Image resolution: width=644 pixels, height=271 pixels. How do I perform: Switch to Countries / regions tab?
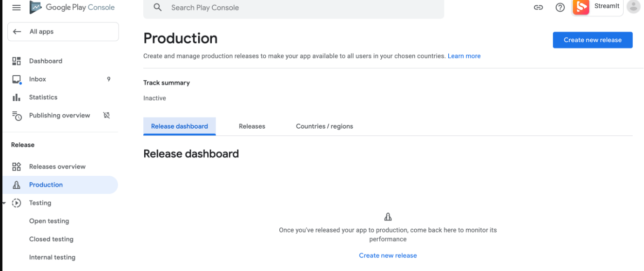(324, 126)
